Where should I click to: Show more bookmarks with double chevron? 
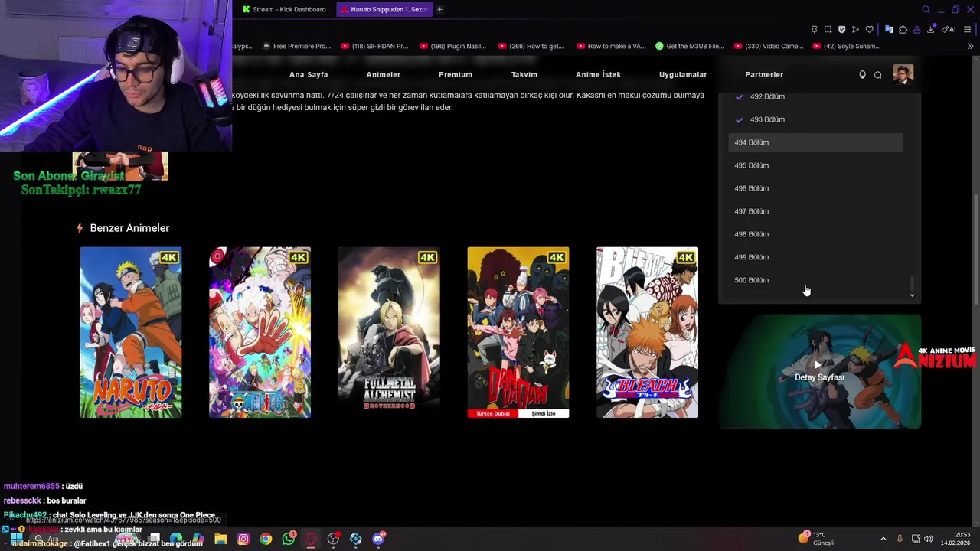pyautogui.click(x=970, y=46)
